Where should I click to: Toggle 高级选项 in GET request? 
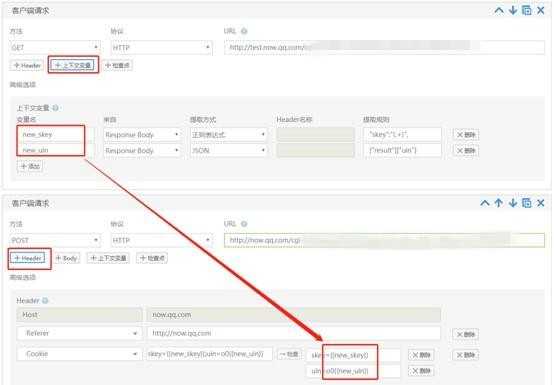(x=23, y=84)
